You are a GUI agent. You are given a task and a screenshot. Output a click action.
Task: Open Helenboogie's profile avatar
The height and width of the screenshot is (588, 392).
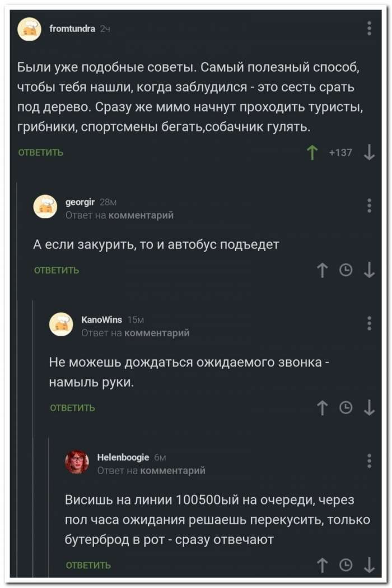[x=77, y=462]
